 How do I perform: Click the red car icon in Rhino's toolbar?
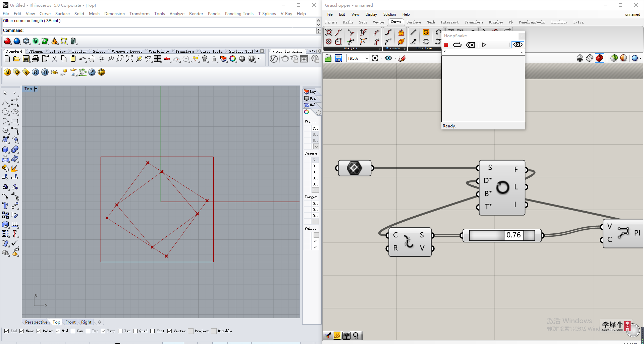(167, 59)
